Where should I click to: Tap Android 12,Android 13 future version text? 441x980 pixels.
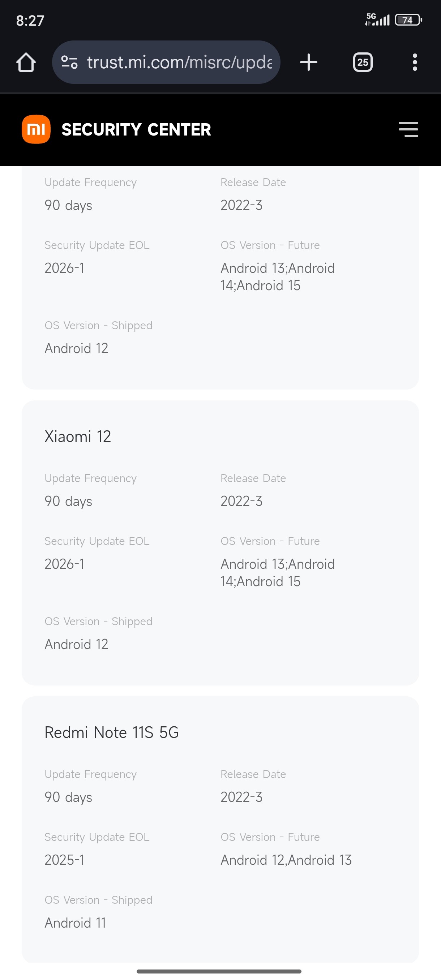point(286,860)
